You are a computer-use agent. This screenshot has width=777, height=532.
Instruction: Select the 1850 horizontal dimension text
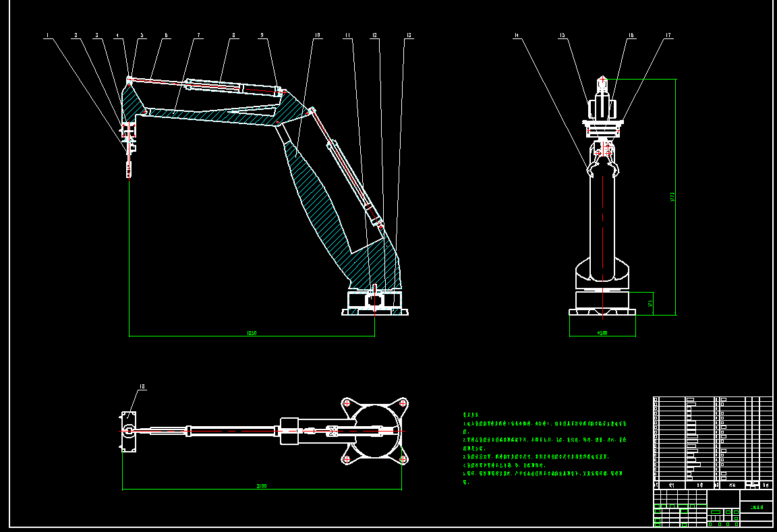252,333
